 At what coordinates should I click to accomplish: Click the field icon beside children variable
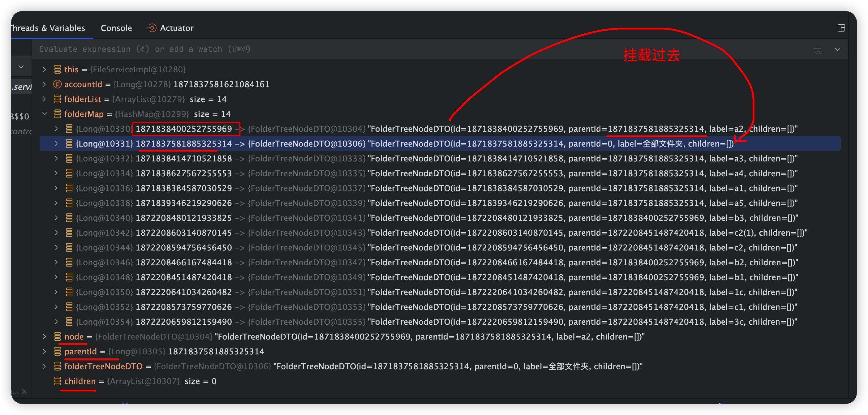(x=57, y=381)
